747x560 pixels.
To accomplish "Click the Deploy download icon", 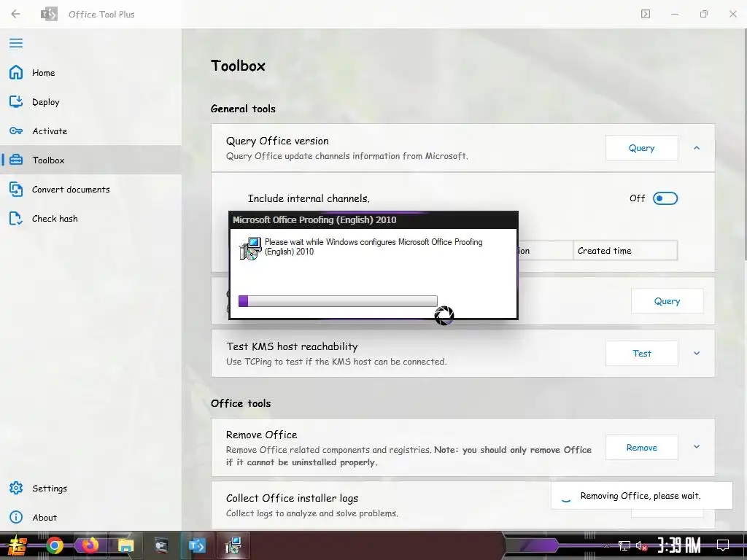I will (x=16, y=101).
